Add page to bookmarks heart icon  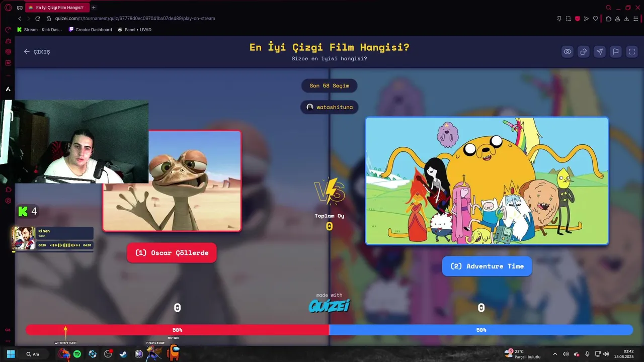595,19
